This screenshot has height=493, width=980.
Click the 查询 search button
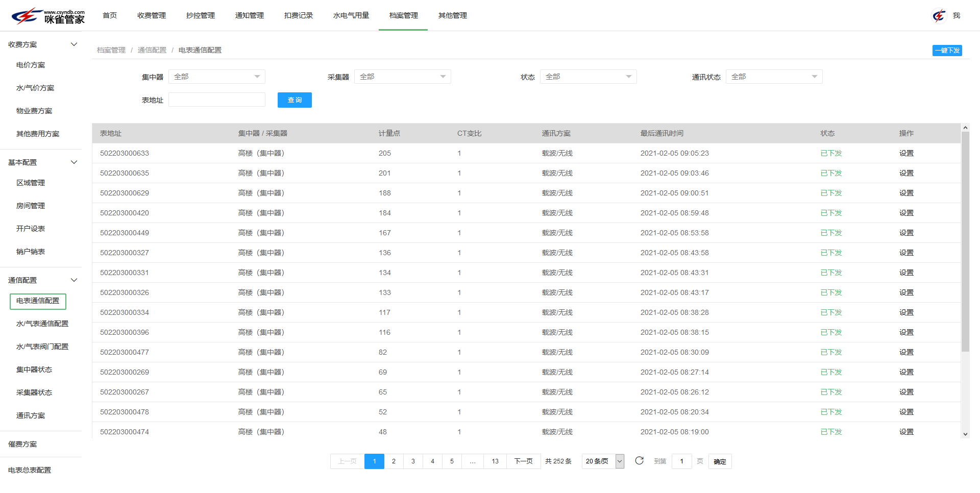[x=295, y=100]
